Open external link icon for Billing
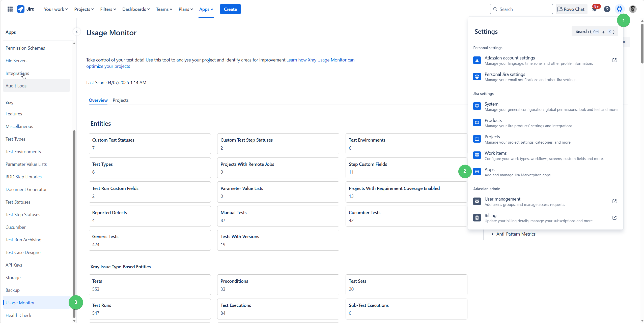This screenshot has width=644, height=323. click(614, 218)
